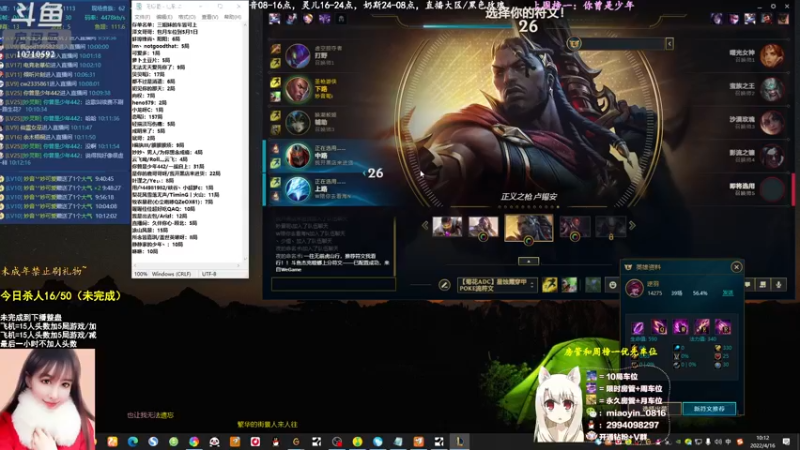The image size is (800, 450).
Task: Select the E ability icon in popup
Action: click(x=702, y=327)
